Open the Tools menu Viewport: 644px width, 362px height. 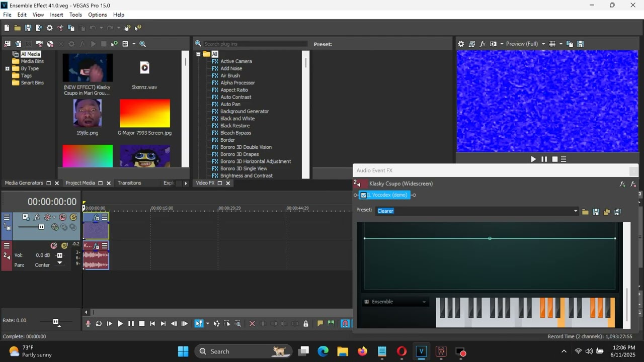(75, 15)
